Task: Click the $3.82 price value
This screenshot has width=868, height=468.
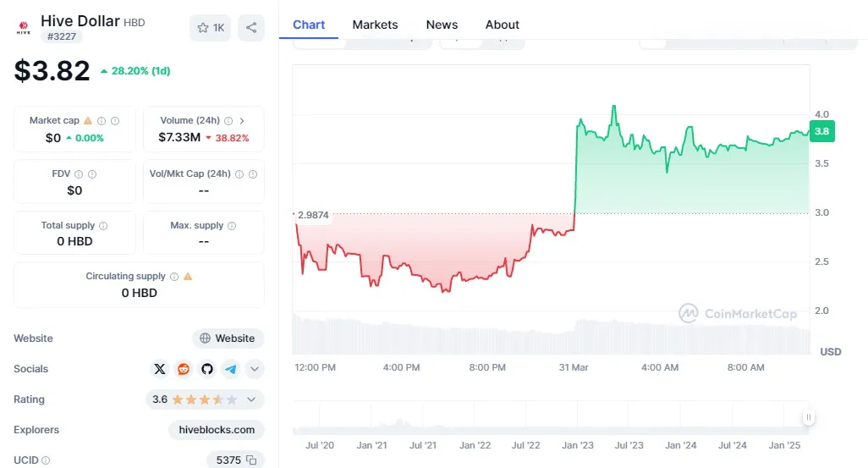Action: [x=52, y=71]
